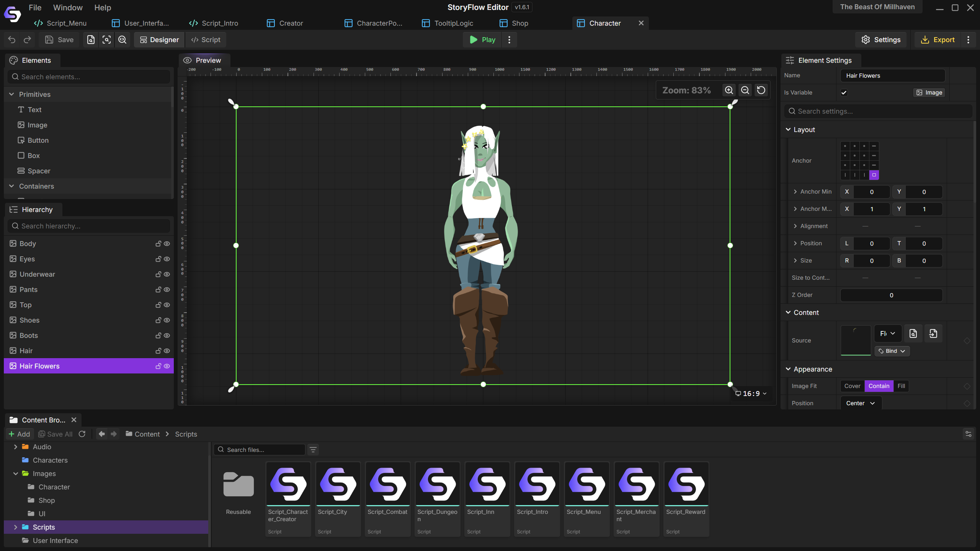The width and height of the screenshot is (980, 551).
Task: Hide the Eyes layer
Action: 167,259
